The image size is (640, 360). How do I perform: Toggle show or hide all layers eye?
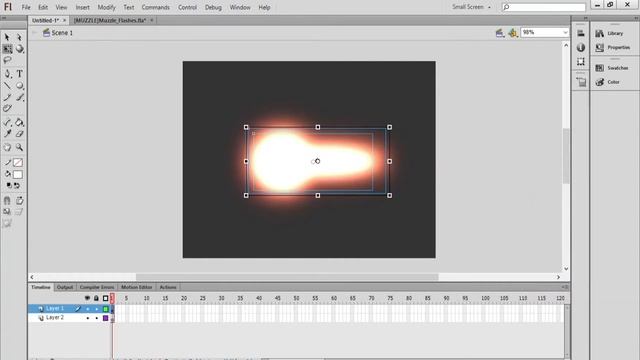[87, 298]
